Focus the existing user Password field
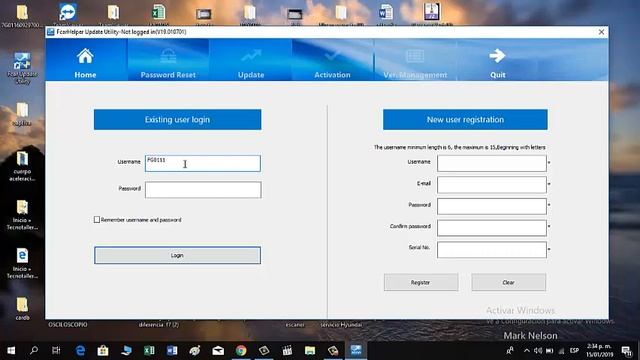 pos(203,190)
